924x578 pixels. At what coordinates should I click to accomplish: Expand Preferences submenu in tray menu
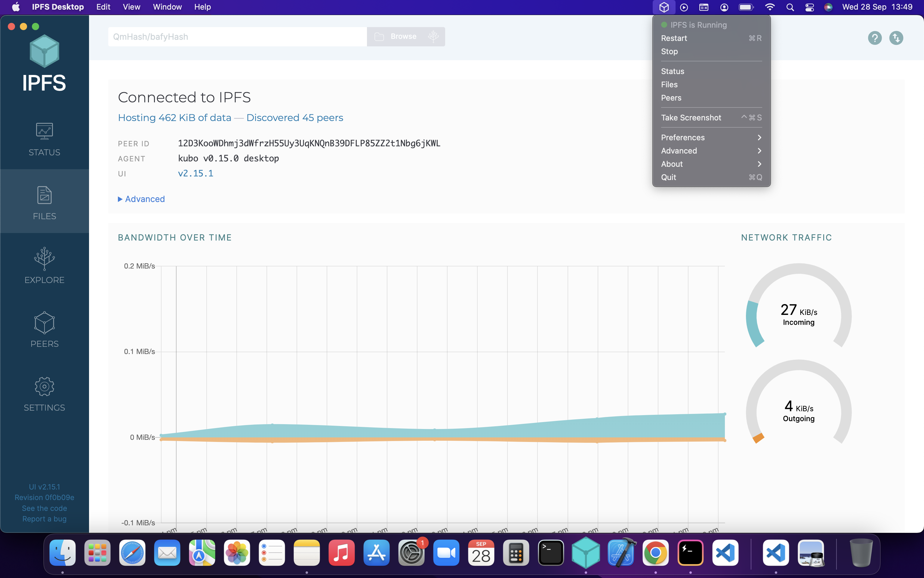[x=711, y=137]
